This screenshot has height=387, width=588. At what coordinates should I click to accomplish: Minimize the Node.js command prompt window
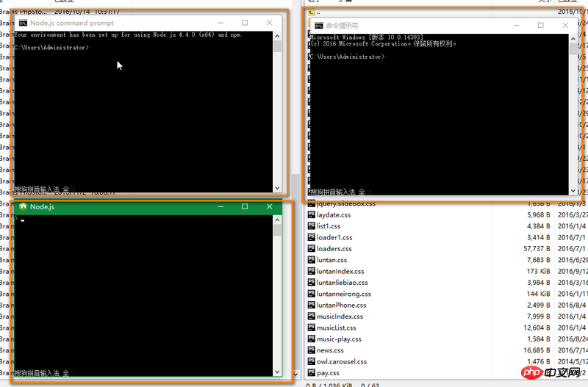220,23
